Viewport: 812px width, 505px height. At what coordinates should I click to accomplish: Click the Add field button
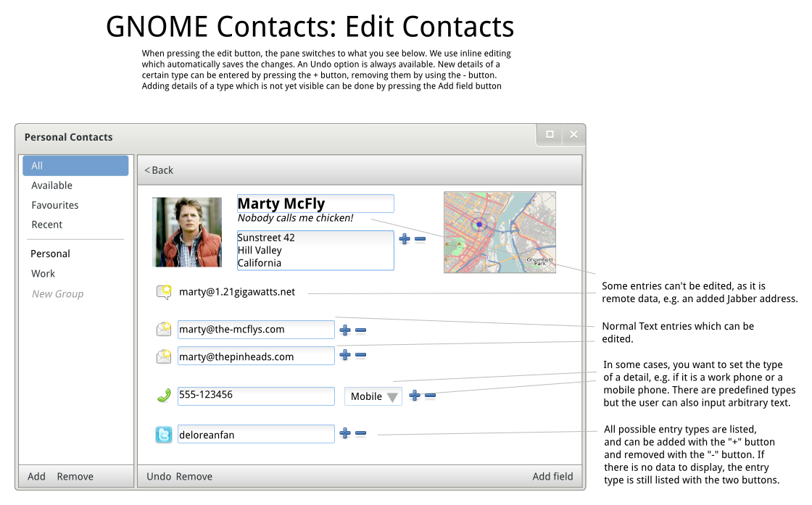click(x=552, y=477)
